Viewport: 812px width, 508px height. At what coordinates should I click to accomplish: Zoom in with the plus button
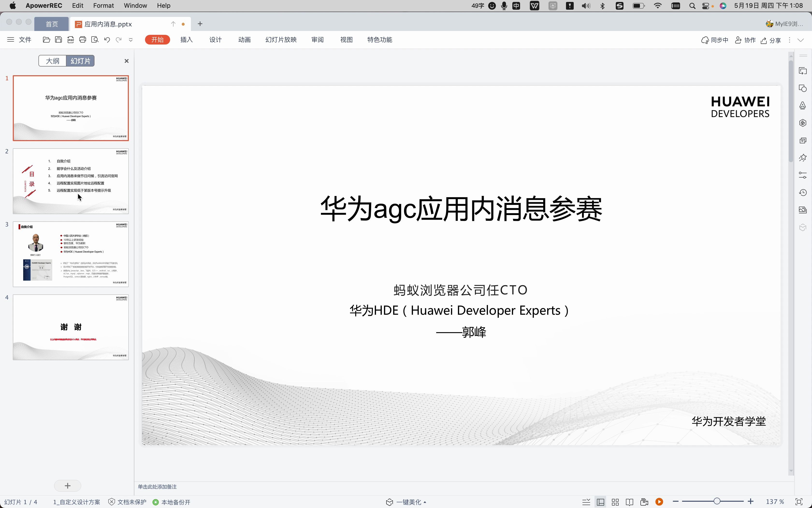tap(751, 502)
